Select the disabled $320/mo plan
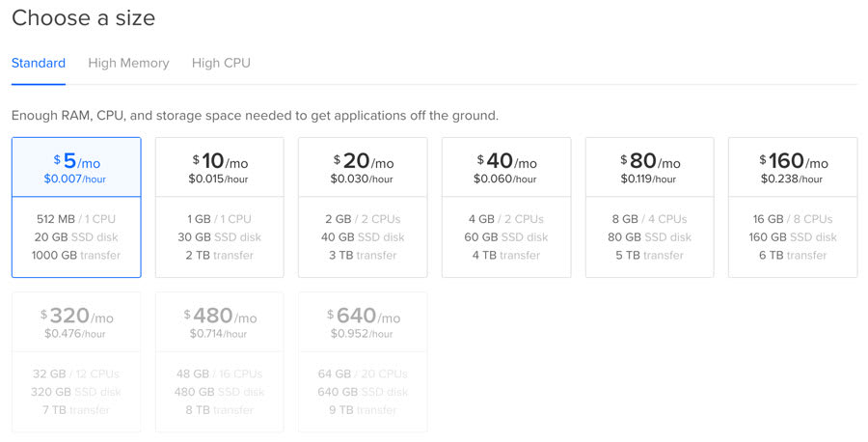Viewport: 868px width, 442px height. [76, 362]
